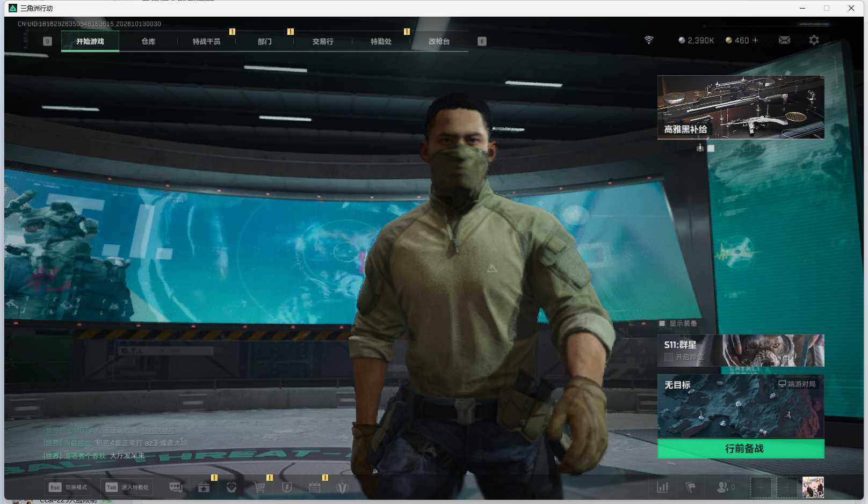Click the E key next-tab icon
Screen dimensions: 868x504
tap(482, 41)
